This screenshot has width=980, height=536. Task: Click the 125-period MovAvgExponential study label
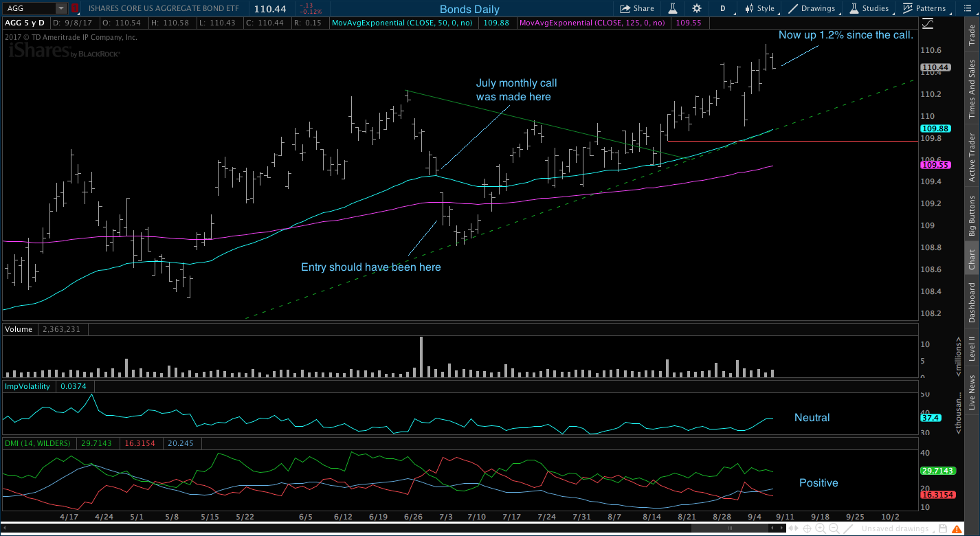(592, 23)
